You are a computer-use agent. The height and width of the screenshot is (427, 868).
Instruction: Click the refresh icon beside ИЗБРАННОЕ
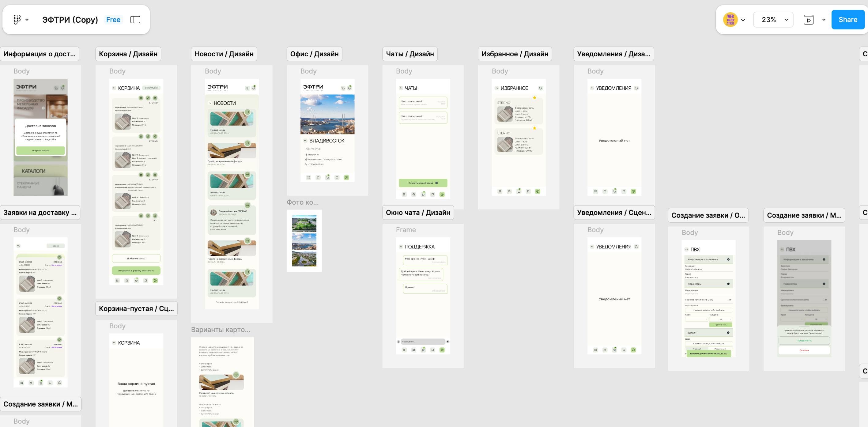point(541,88)
